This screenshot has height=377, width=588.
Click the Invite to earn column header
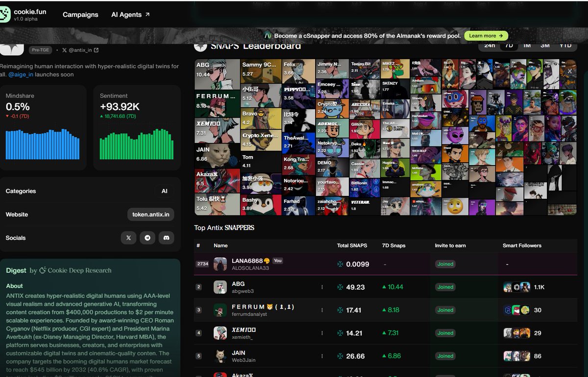[x=450, y=245]
